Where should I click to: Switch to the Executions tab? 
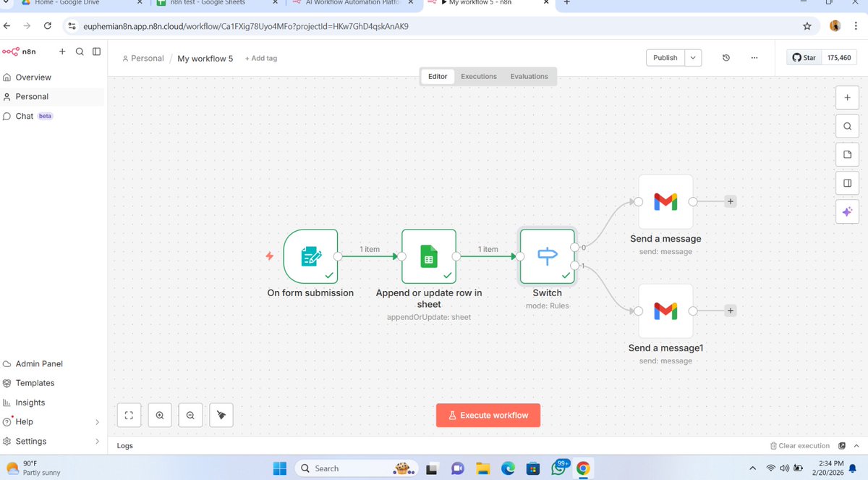(479, 76)
